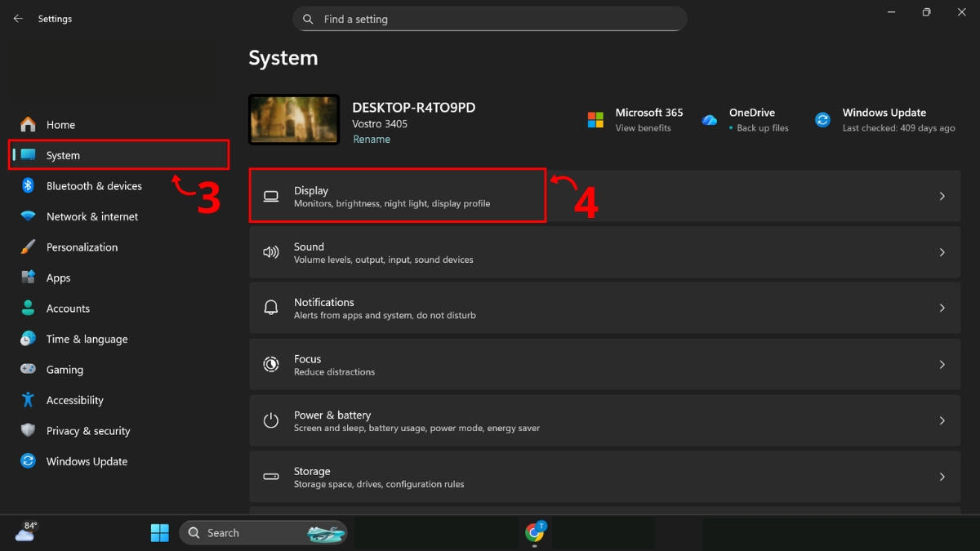This screenshot has height=551, width=980.
Task: Click the Sound speaker icon
Action: click(271, 252)
